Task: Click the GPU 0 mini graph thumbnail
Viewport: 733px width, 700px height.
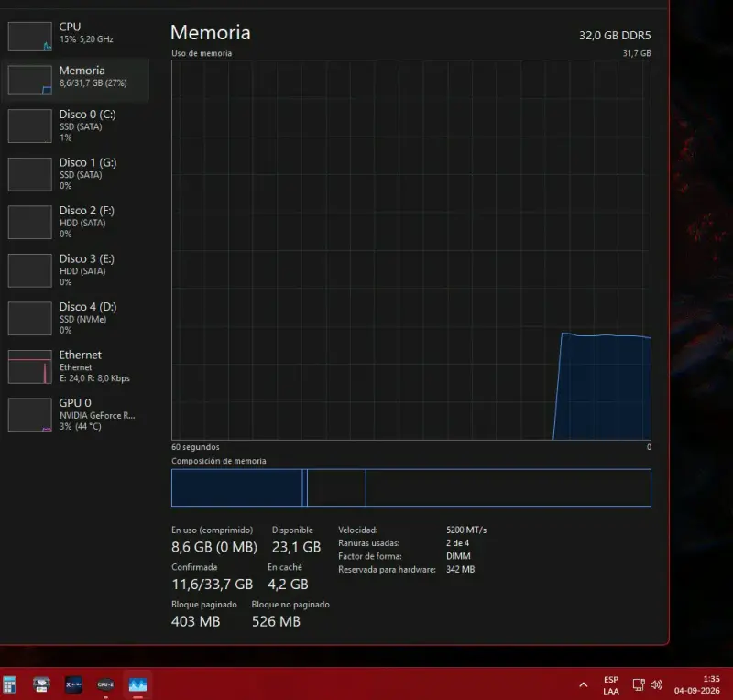Action: [30, 415]
